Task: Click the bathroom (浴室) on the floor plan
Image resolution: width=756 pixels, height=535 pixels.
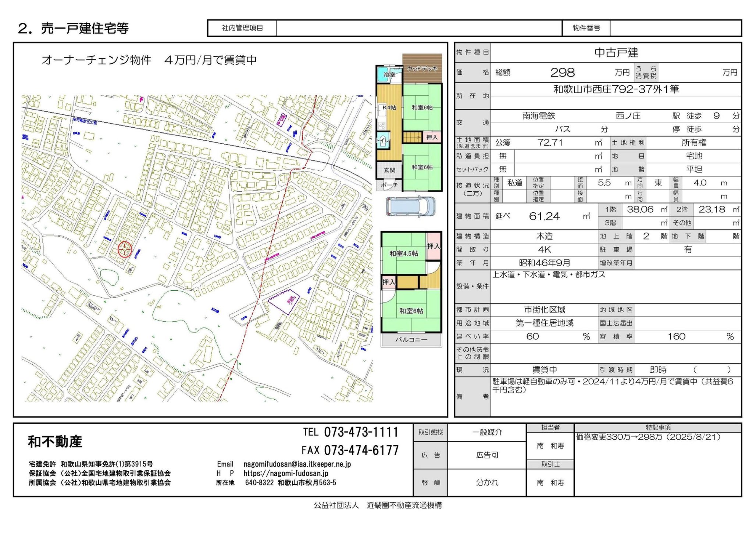Action: click(x=389, y=74)
